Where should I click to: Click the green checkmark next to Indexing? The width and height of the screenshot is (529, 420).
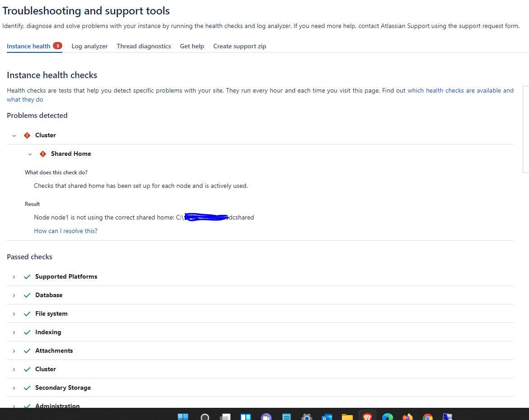(x=27, y=332)
